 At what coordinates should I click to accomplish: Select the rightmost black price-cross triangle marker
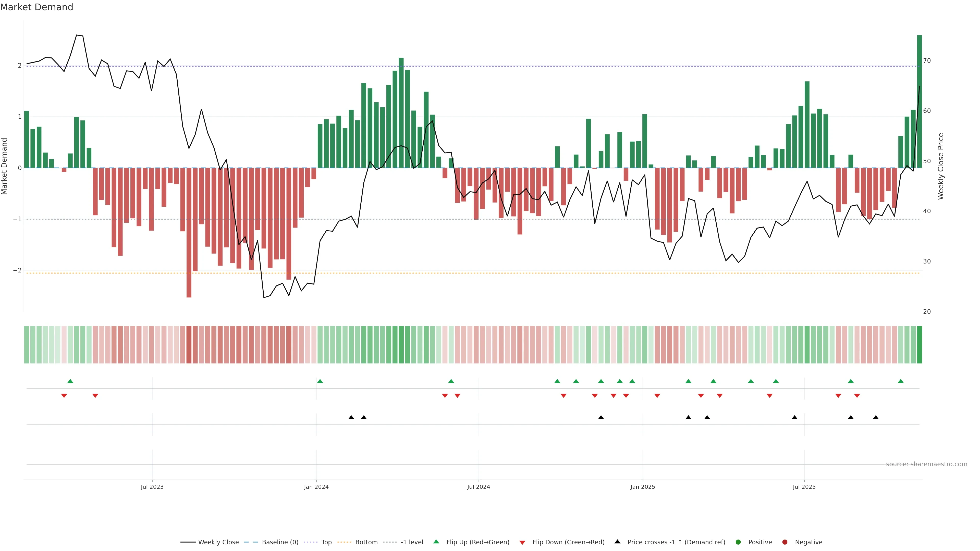coord(876,418)
